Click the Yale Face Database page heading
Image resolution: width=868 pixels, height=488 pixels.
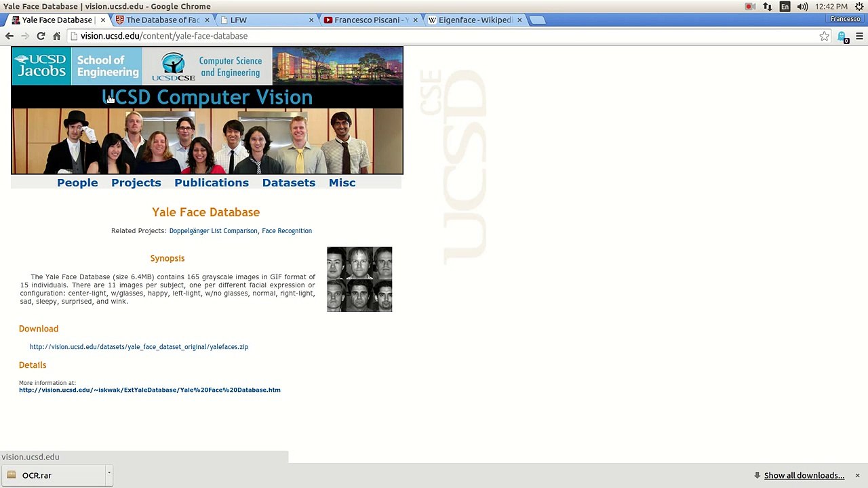pyautogui.click(x=206, y=212)
